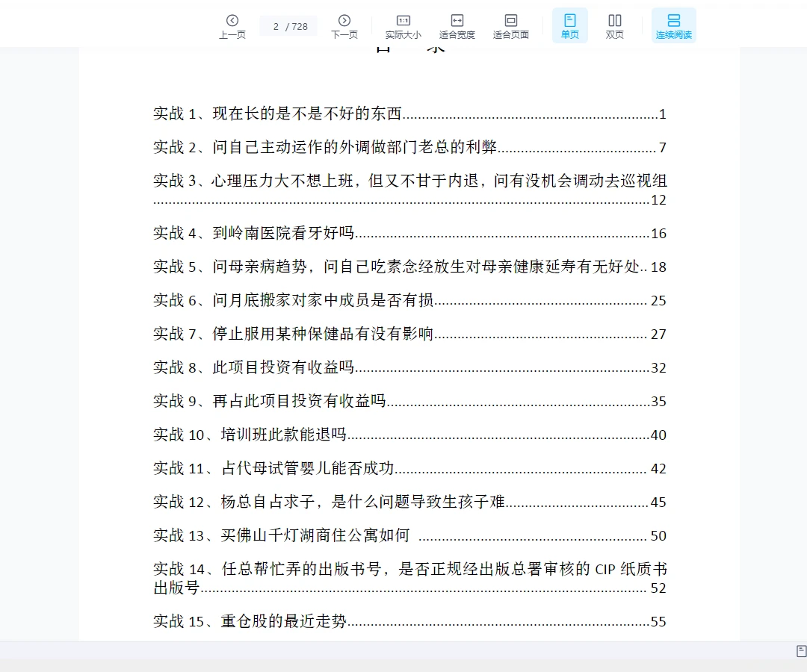Open entry 实战 5 问母亲病趋势
Image resolution: width=807 pixels, height=672 pixels.
point(409,267)
